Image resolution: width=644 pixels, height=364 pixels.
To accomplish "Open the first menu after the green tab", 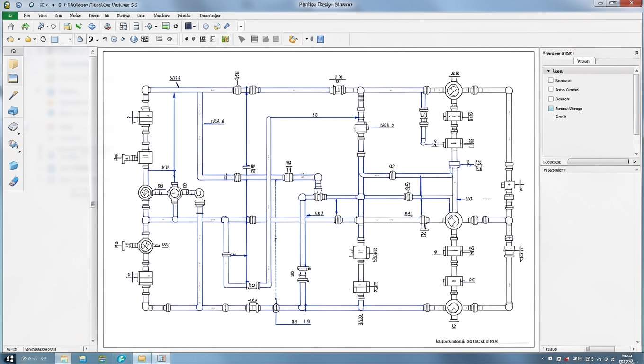I will pos(27,16).
